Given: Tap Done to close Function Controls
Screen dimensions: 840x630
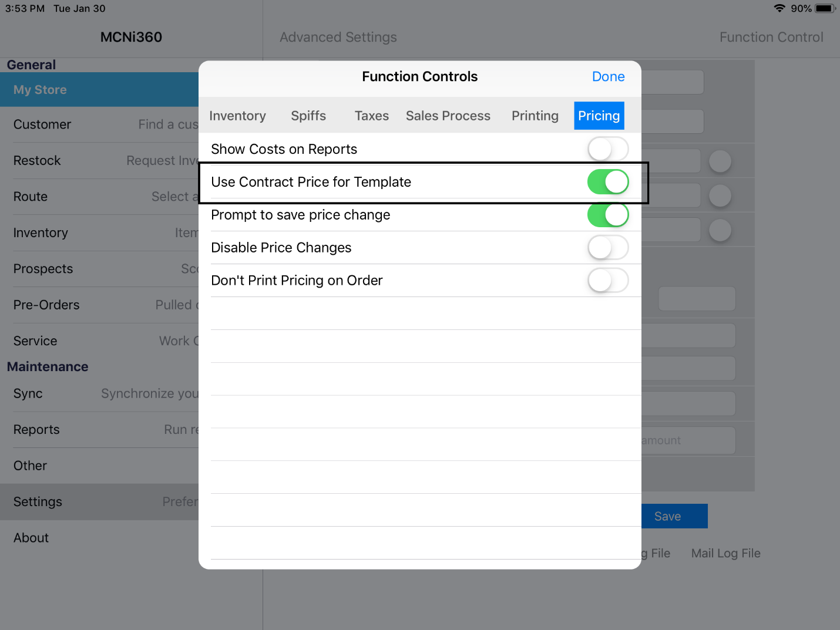Looking at the screenshot, I should point(608,77).
